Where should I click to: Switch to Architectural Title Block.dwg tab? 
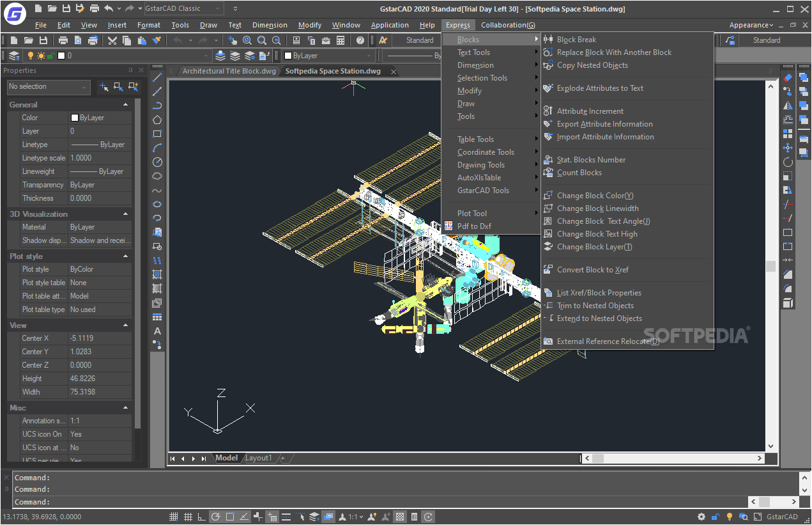tap(229, 71)
